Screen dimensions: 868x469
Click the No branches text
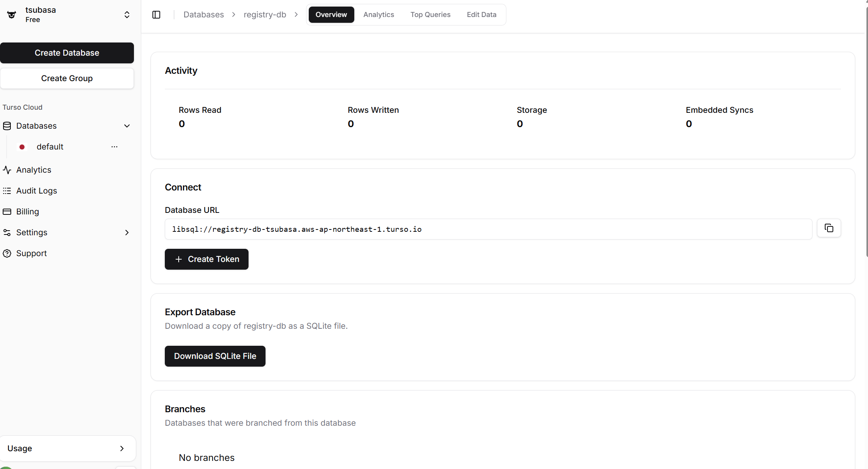pyautogui.click(x=206, y=458)
